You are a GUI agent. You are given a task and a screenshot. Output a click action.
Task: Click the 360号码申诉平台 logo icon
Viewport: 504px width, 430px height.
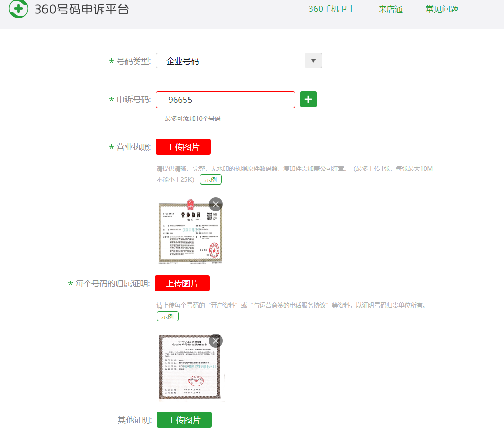point(18,9)
